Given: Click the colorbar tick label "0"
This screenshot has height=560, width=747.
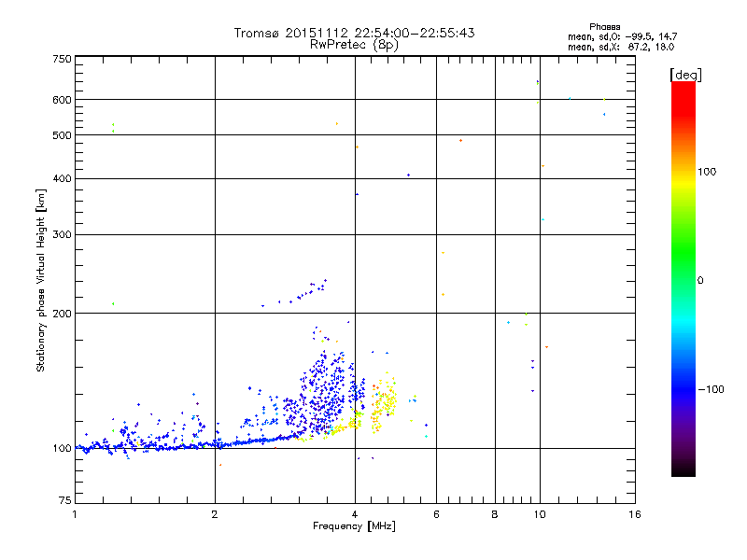Looking at the screenshot, I should pyautogui.click(x=699, y=280).
